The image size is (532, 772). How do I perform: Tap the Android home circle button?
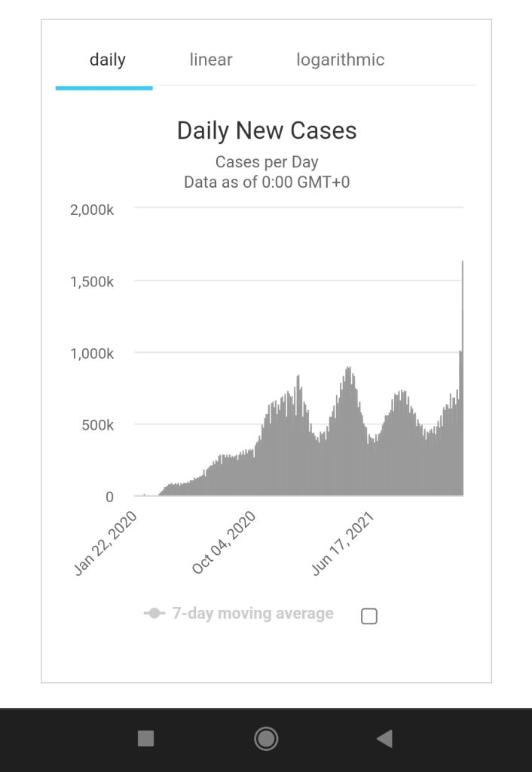point(266,739)
